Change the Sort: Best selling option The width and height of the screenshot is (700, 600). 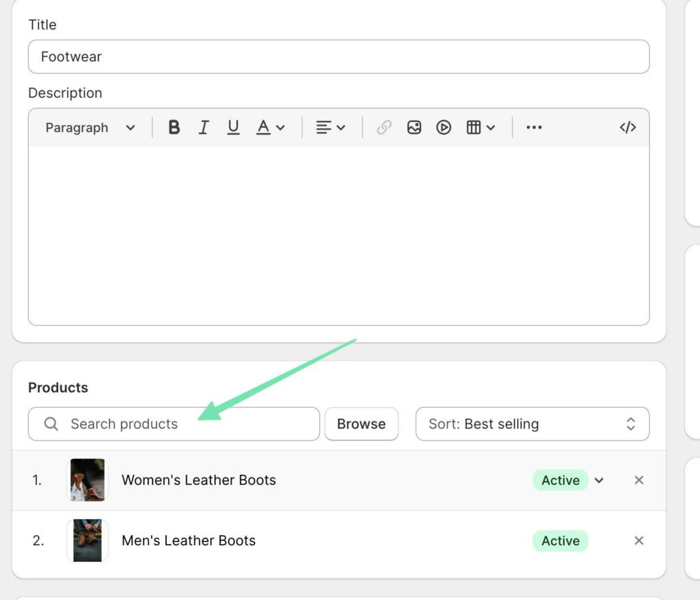pyautogui.click(x=532, y=424)
